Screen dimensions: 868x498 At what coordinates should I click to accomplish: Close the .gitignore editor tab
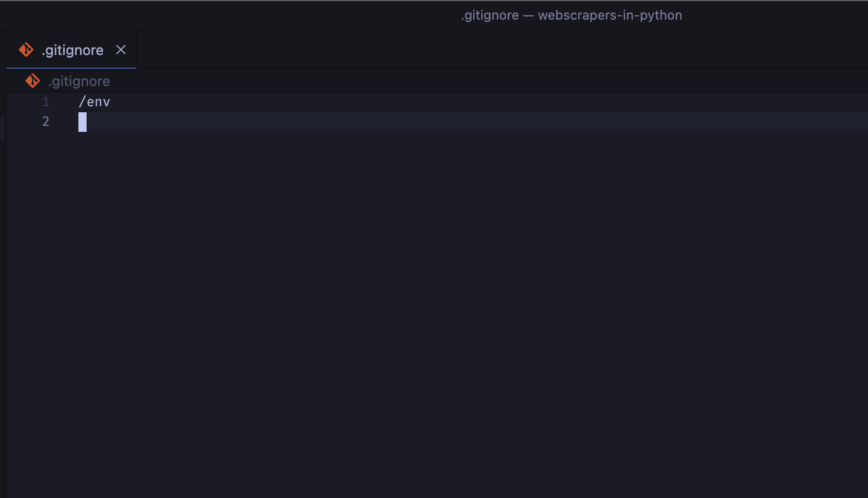(121, 50)
